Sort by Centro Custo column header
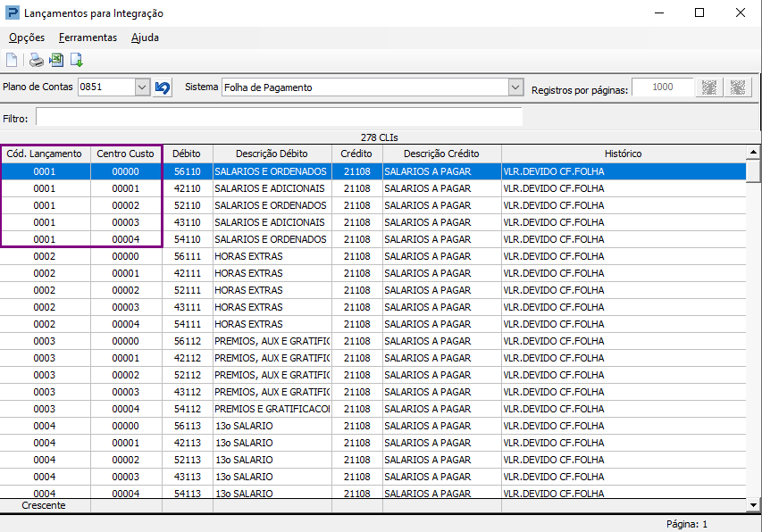 coord(125,154)
